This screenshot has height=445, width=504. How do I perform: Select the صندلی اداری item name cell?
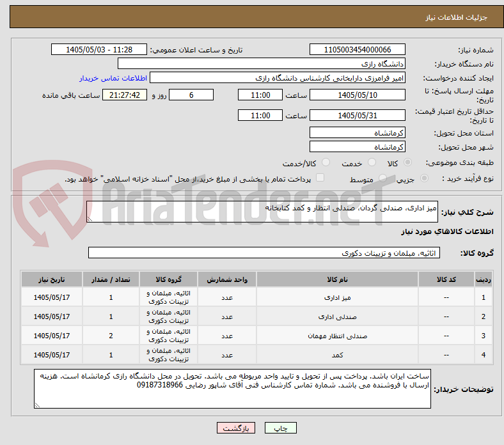tap(338, 316)
